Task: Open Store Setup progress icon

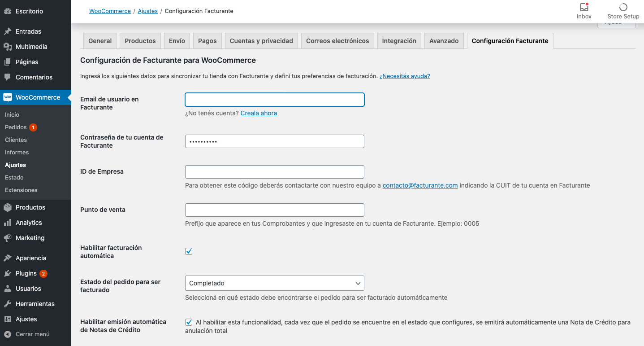Action: pos(623,7)
